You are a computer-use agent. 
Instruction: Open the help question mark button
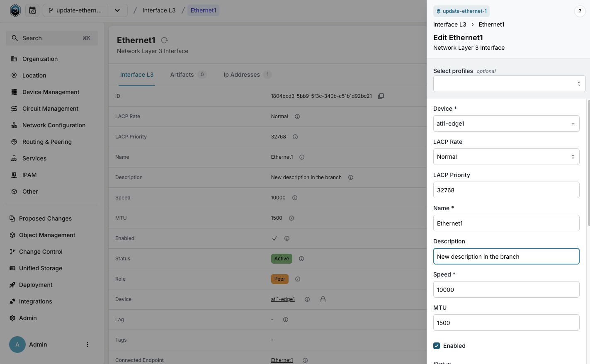[x=580, y=11]
